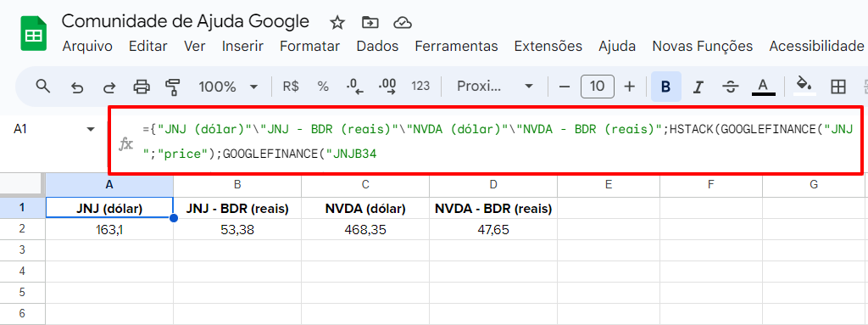
Task: Select cell JNJ - BDR (reais)
Action: [x=237, y=208]
